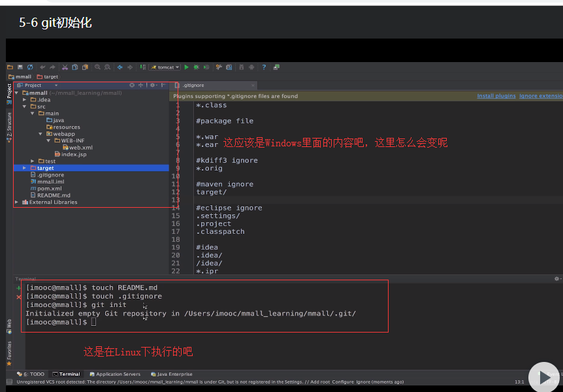This screenshot has height=392, width=563.
Task: Open the Terminal panel gear icon
Action: (557, 278)
